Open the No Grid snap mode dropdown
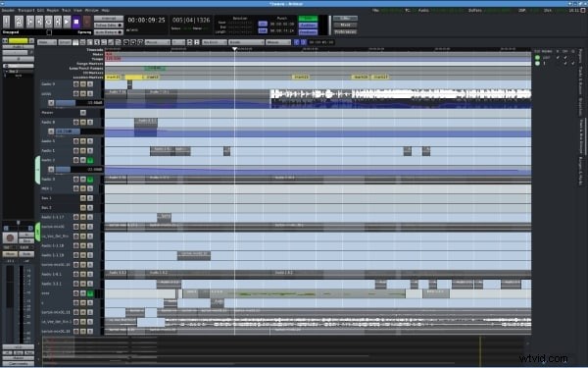The height and width of the screenshot is (368, 588). coord(215,42)
